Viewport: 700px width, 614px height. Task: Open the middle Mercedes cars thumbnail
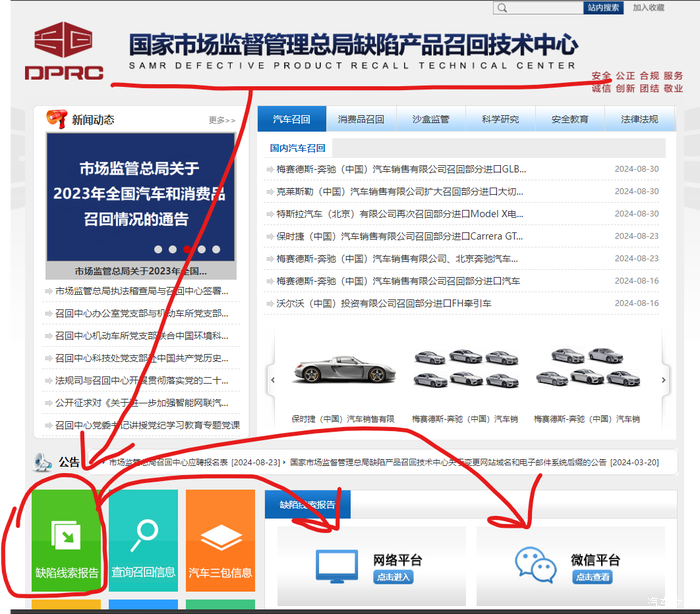coord(466,368)
